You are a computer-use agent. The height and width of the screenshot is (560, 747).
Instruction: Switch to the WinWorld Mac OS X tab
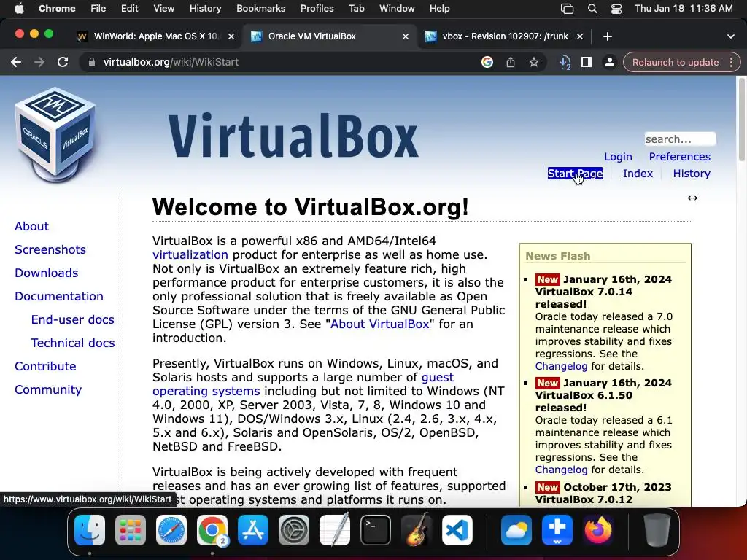click(x=155, y=36)
